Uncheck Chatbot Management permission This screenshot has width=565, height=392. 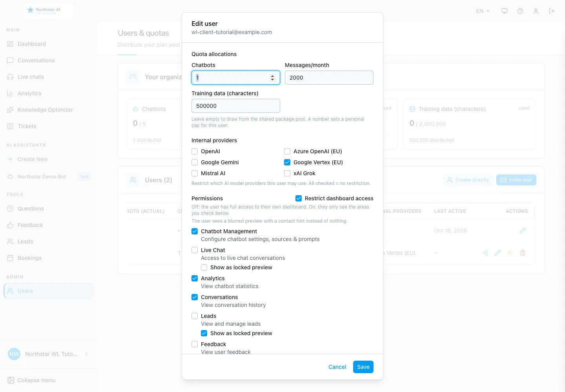click(x=195, y=231)
